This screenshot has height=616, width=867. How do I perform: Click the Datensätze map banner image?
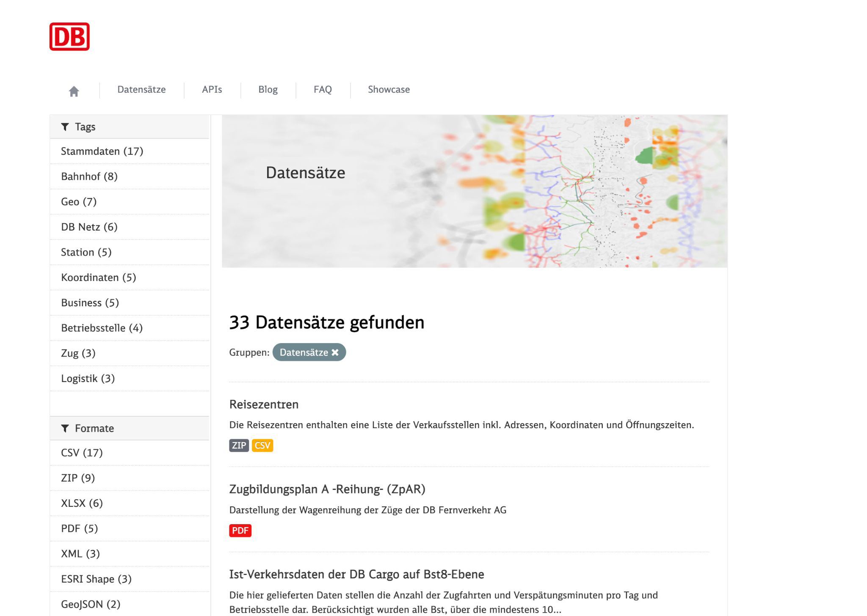point(474,191)
